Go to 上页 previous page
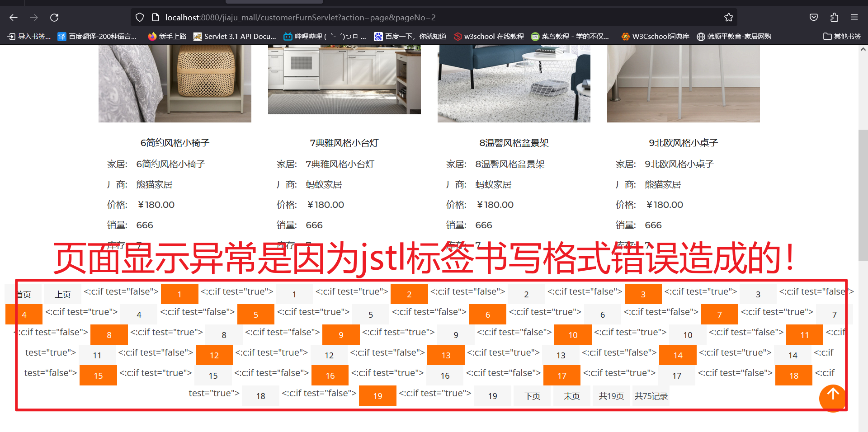868x432 pixels. [63, 294]
